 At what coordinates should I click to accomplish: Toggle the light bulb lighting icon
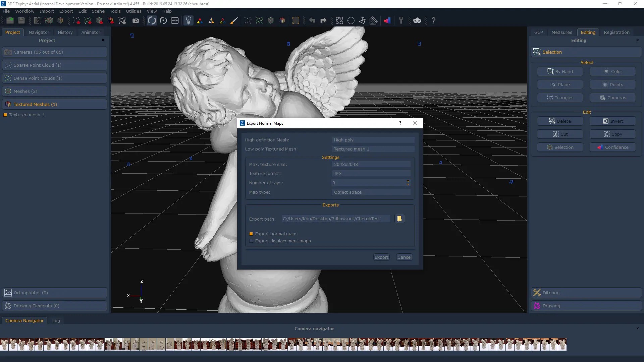189,21
